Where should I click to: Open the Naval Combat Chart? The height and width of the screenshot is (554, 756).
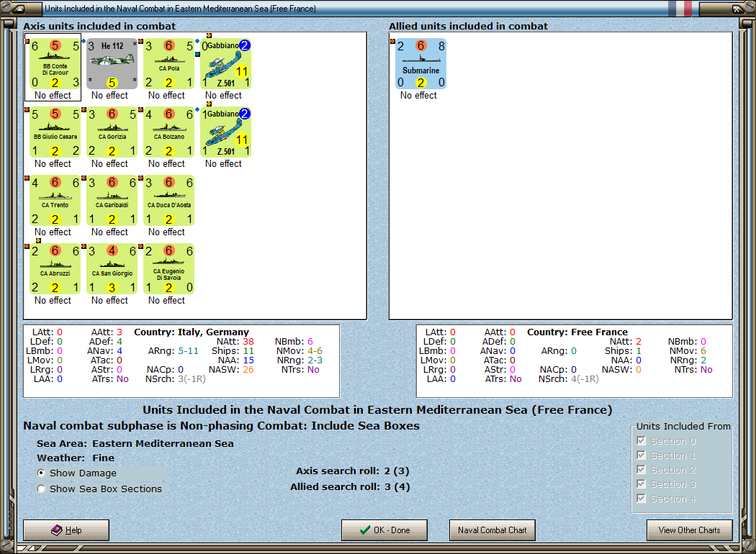492,530
